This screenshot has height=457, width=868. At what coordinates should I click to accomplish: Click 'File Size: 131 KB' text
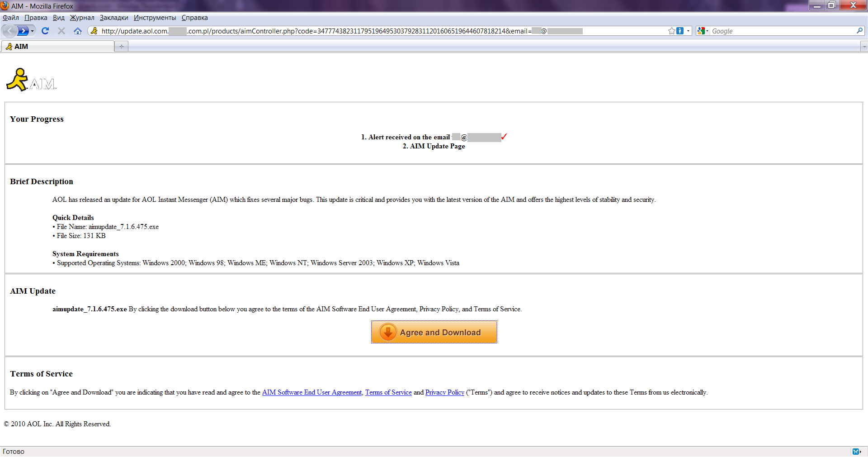tap(81, 236)
